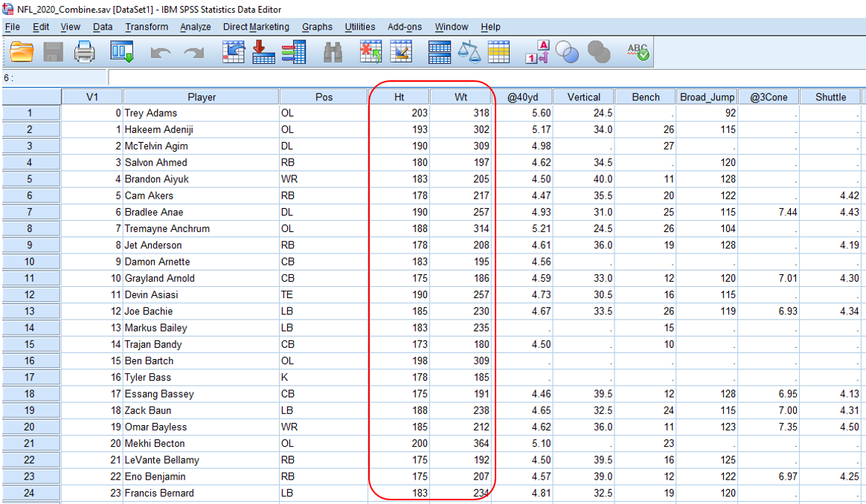The image size is (866, 504).
Task: Click the Weight Cases balance scale icon
Action: coord(469,52)
